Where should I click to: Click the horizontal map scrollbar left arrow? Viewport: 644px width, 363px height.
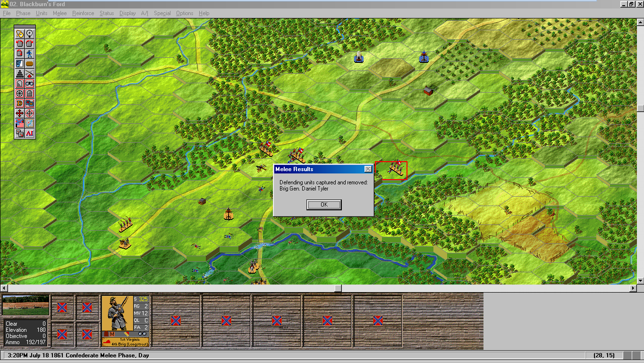pos(4,288)
